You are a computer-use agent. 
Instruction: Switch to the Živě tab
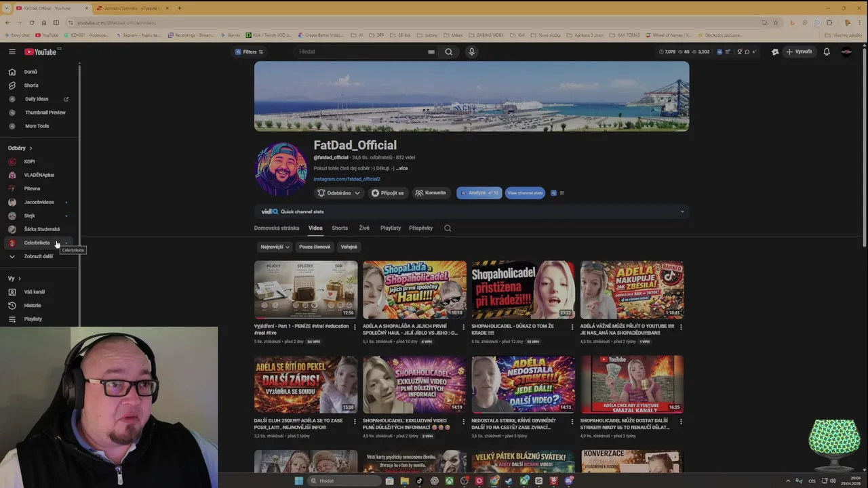pyautogui.click(x=364, y=228)
